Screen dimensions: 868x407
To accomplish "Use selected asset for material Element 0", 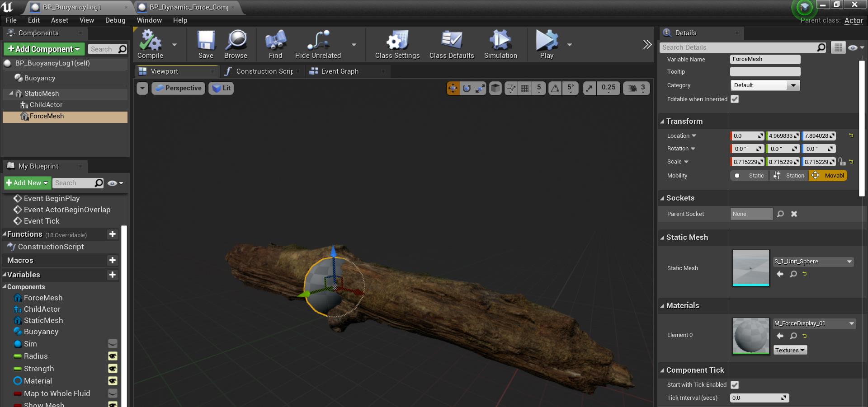I will (780, 336).
